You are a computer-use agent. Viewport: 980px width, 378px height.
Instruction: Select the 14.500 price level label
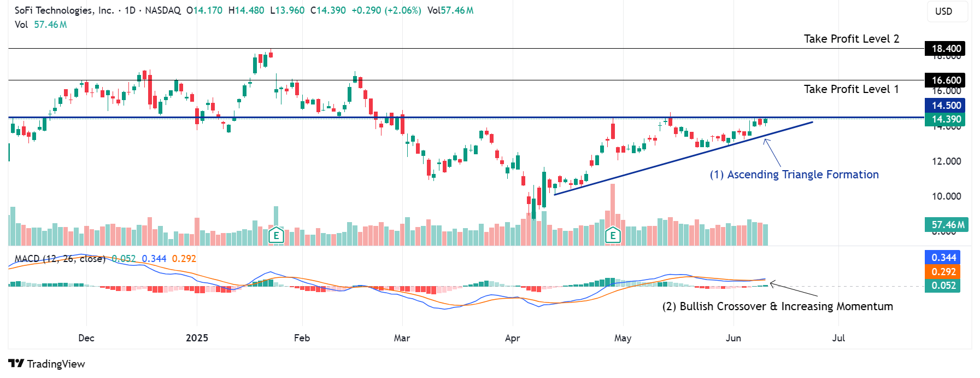tap(945, 106)
